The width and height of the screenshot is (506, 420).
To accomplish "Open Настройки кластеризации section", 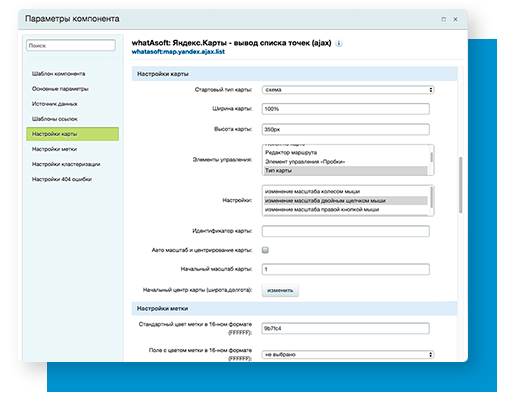I will tap(66, 164).
